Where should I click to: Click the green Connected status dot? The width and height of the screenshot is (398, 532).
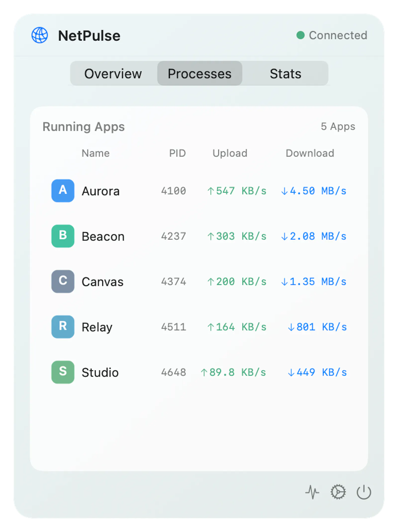300,35
